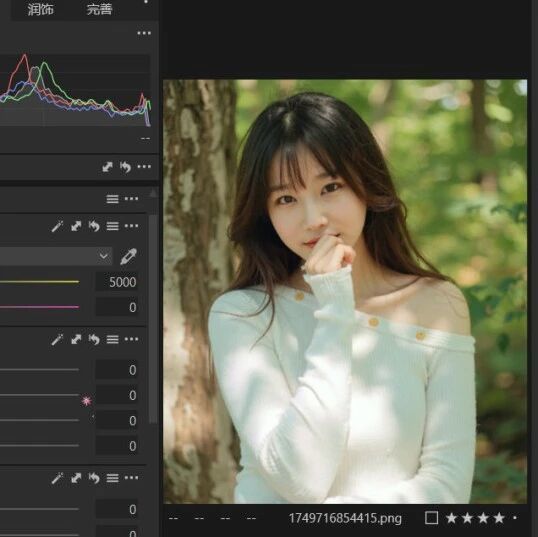
Task: Open the lone hamburger menu above White Balance header
Action: 113,199
